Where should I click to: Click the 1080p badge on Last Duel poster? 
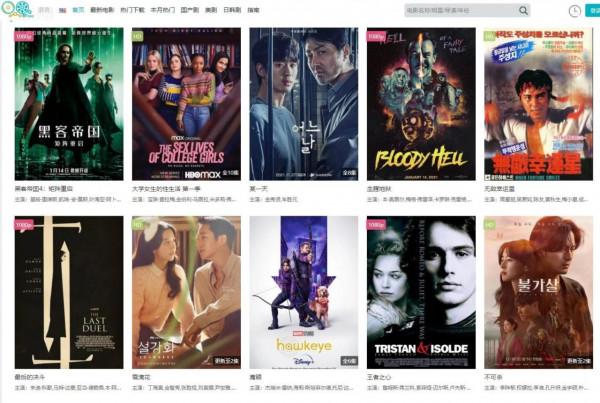click(24, 225)
